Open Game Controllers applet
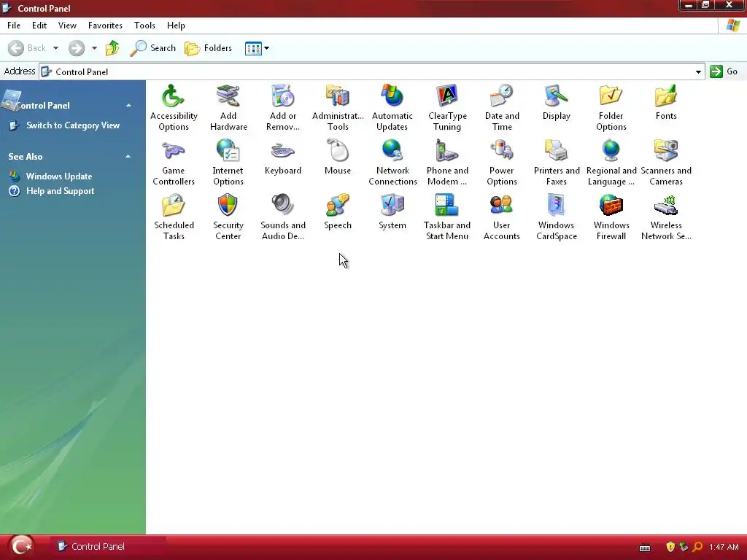 (174, 163)
